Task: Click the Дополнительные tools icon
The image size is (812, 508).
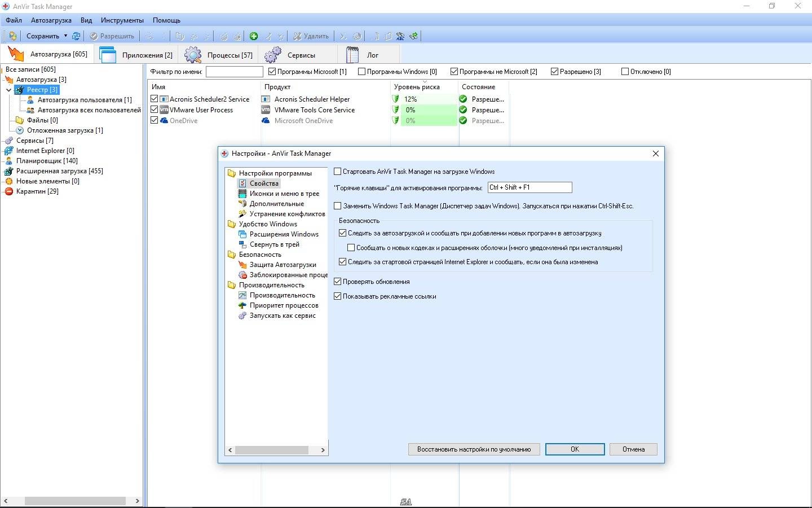Action: click(242, 204)
